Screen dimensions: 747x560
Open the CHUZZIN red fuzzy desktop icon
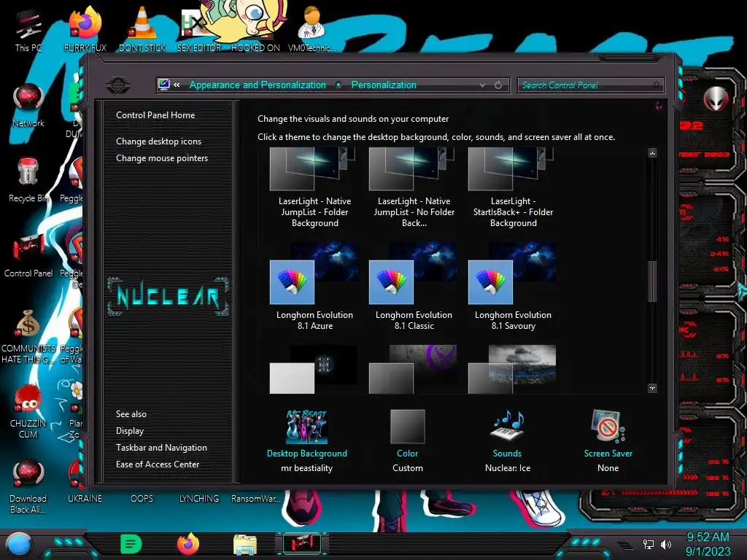coord(28,411)
